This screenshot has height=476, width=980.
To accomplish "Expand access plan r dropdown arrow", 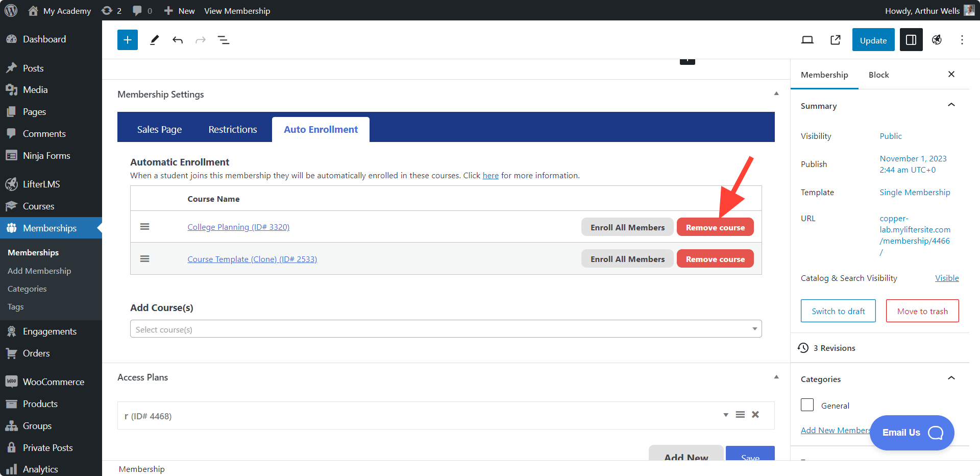I will pyautogui.click(x=725, y=415).
